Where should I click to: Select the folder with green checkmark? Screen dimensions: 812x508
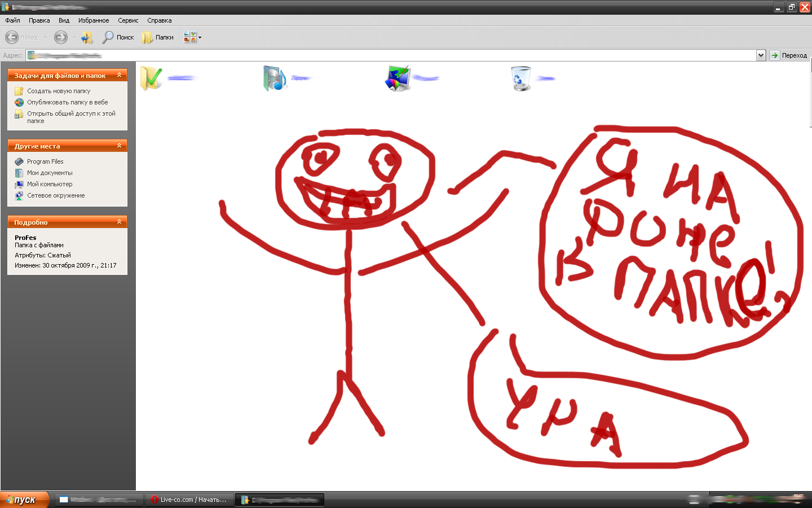(151, 78)
